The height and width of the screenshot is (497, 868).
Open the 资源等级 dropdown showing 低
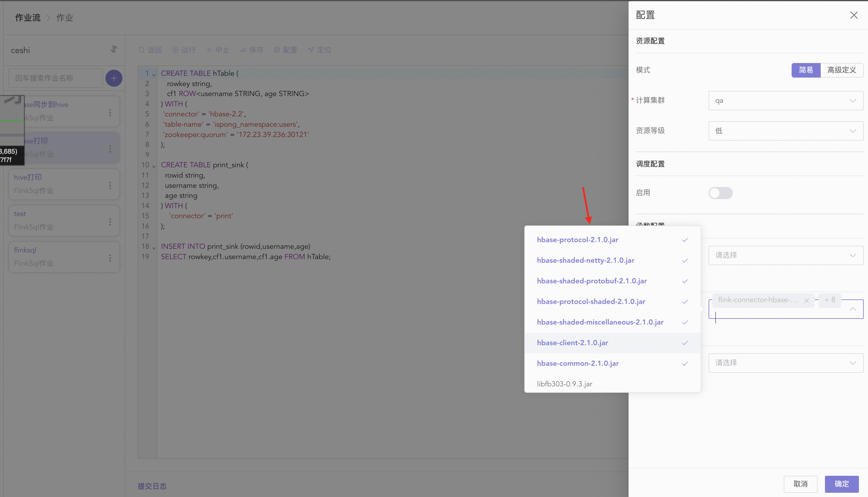coord(786,131)
